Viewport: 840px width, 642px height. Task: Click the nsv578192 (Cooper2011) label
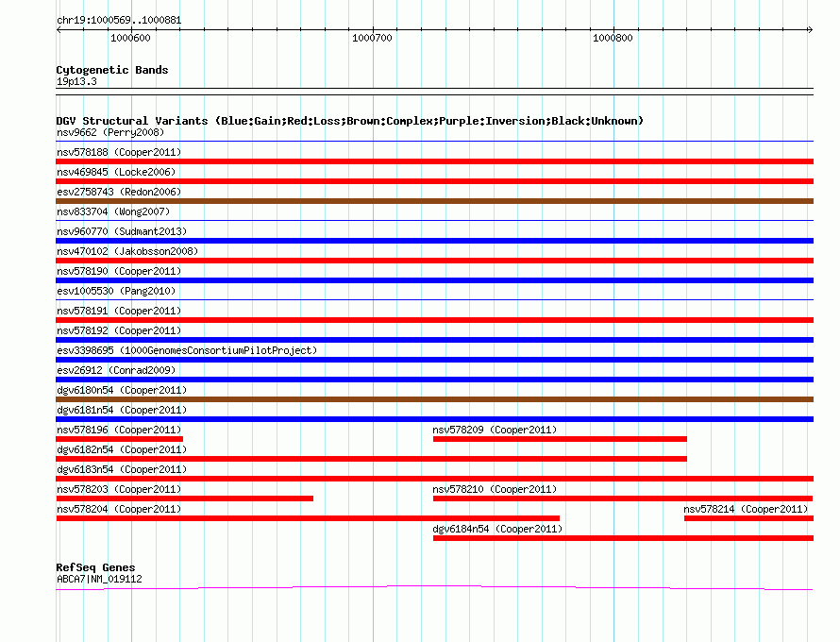119,330
